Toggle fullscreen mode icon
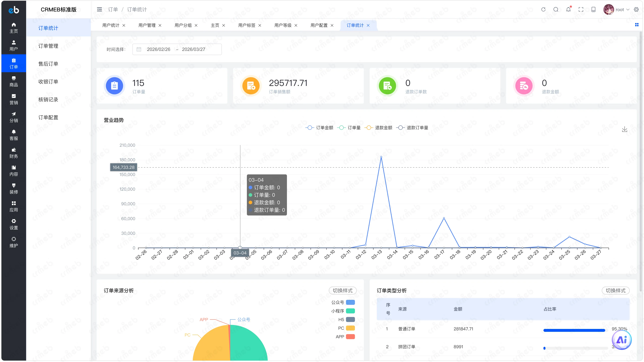Screen dimensions: 644x362 pyautogui.click(x=581, y=9)
